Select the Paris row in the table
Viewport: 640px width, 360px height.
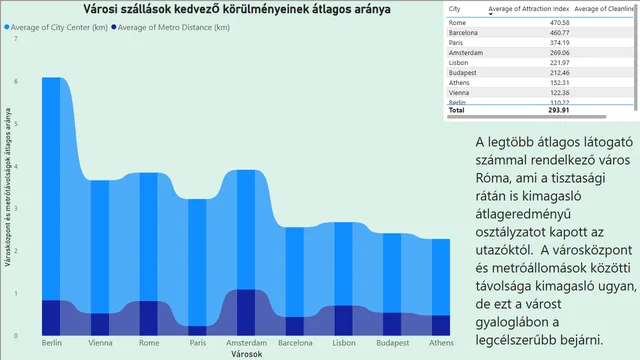coord(540,43)
